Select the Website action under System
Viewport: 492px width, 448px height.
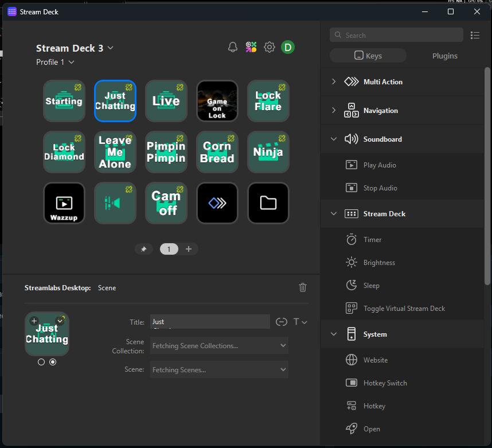375,360
